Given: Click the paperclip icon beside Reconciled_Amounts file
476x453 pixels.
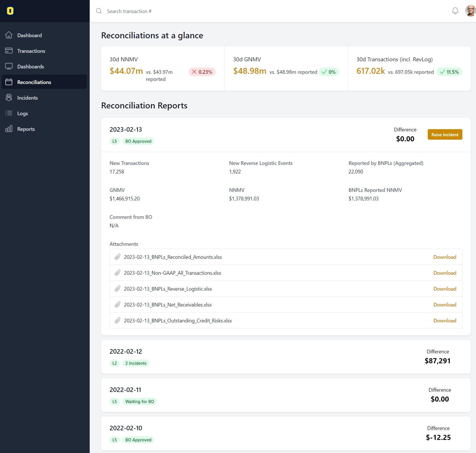Looking at the screenshot, I should click(x=118, y=257).
